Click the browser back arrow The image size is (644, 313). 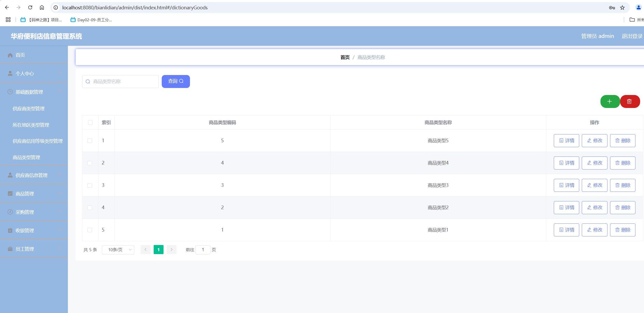(x=7, y=8)
